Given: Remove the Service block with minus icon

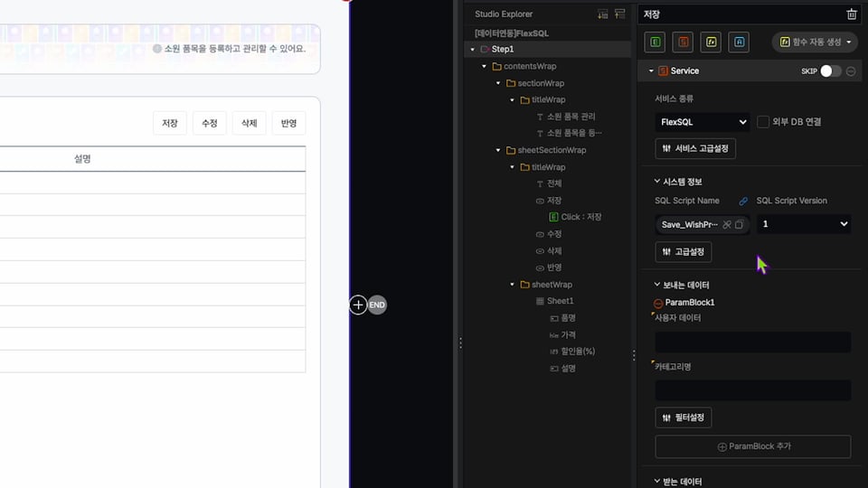Looking at the screenshot, I should click(x=851, y=71).
